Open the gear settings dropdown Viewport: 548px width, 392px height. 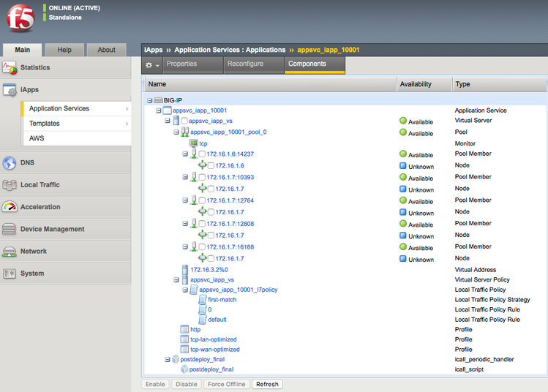(151, 65)
